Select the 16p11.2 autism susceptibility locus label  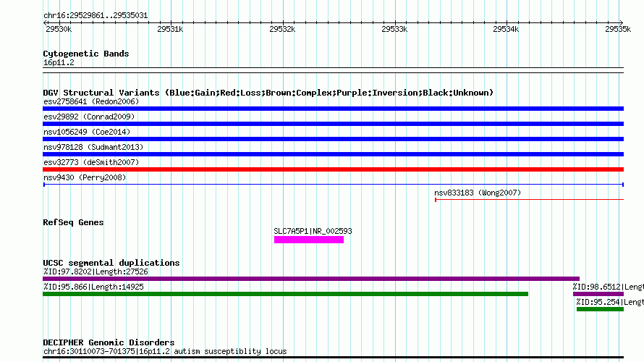click(165, 351)
